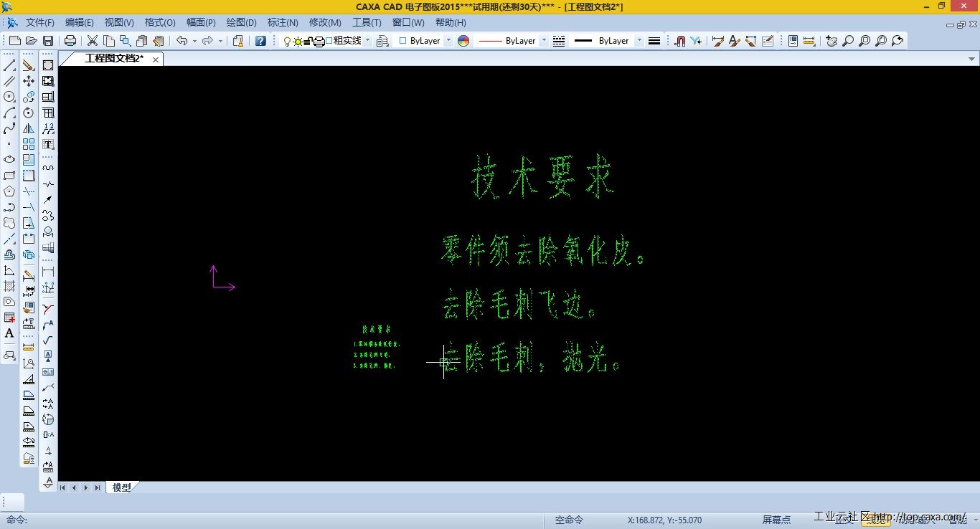
Task: Open the 编辑(E) menu
Action: [80, 23]
